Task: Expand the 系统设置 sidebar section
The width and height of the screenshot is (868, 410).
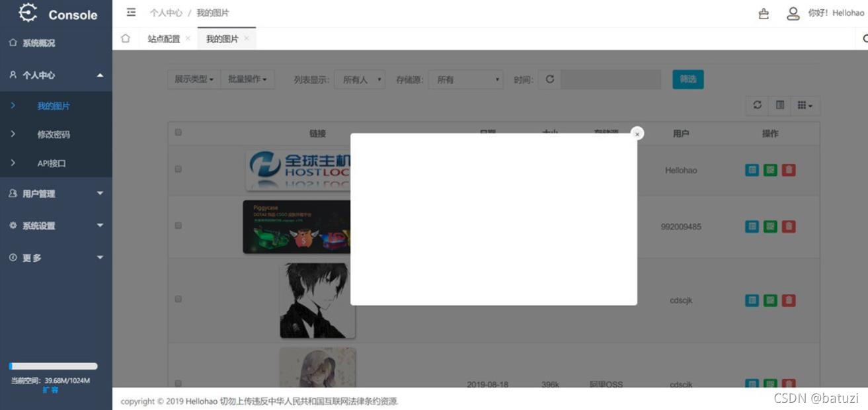Action: [56, 225]
